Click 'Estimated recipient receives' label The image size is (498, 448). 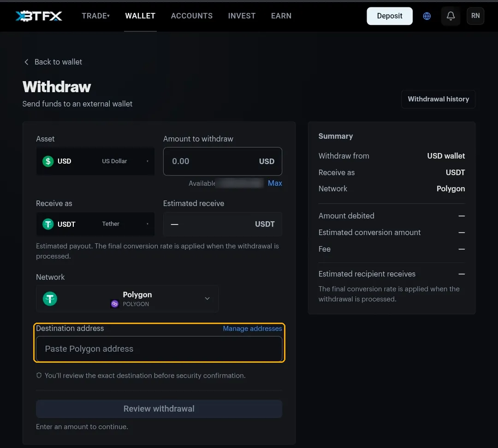pos(367,274)
